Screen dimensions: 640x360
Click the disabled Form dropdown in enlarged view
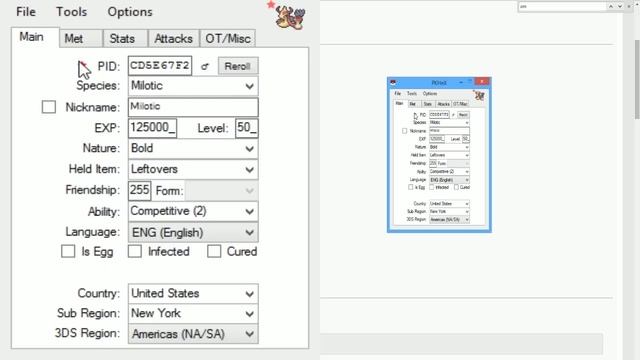click(222, 191)
